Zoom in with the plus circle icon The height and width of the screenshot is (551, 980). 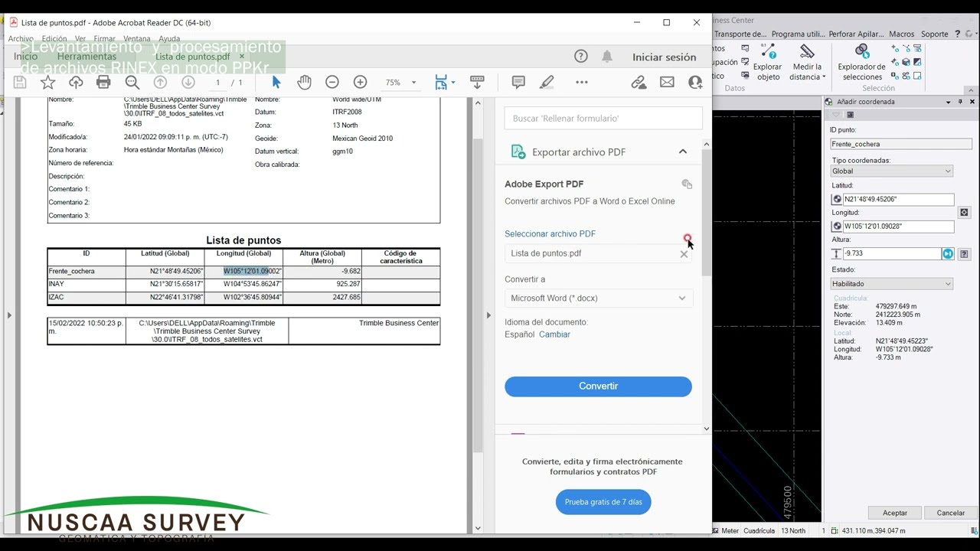[360, 82]
